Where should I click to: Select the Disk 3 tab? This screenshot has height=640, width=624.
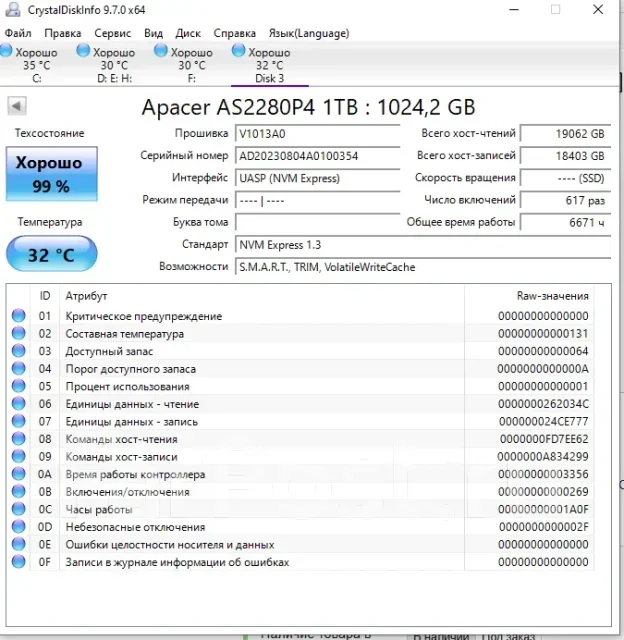click(x=269, y=64)
